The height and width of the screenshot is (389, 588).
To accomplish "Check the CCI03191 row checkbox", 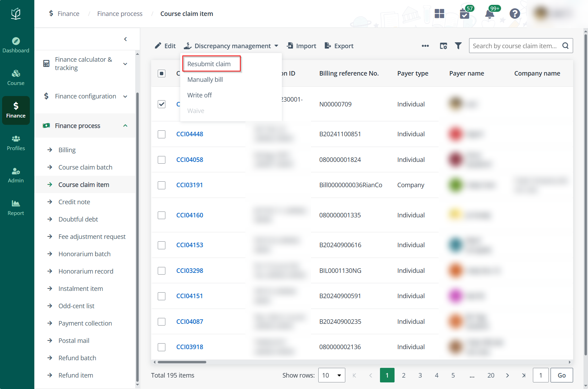I will click(x=162, y=185).
